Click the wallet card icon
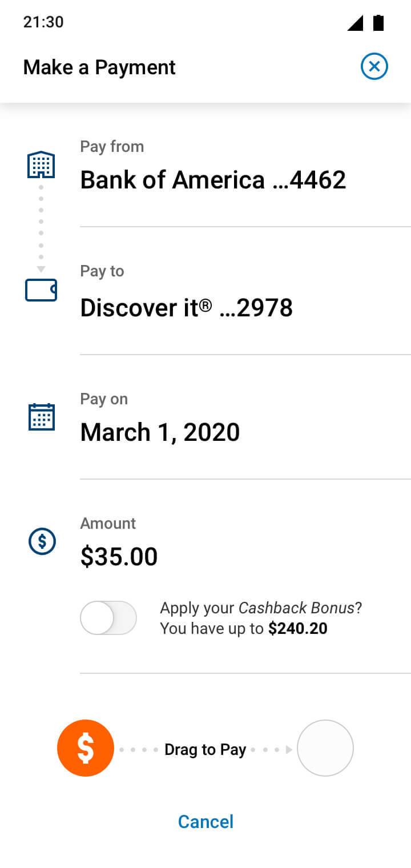The image size is (411, 868). (41, 290)
